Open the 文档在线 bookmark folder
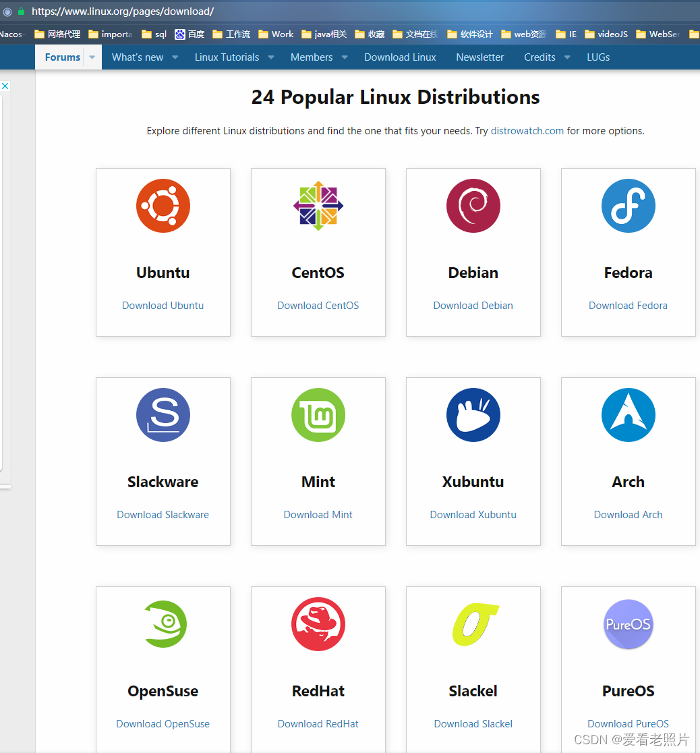 [x=415, y=34]
